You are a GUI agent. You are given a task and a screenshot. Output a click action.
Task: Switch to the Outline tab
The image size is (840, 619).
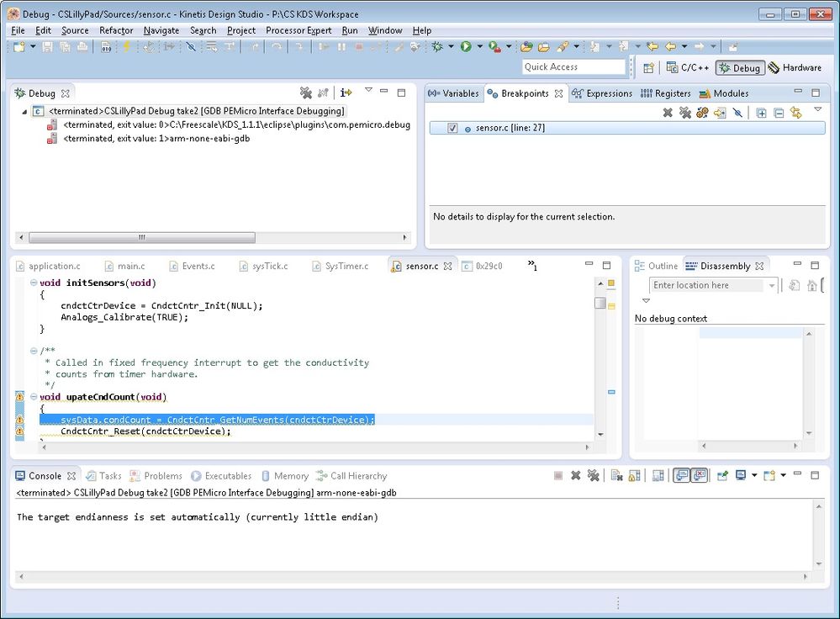point(656,266)
